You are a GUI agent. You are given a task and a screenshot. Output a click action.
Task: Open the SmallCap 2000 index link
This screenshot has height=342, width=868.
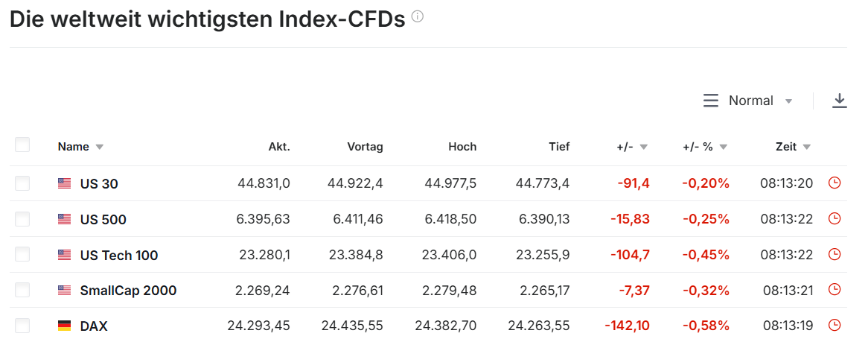(128, 291)
